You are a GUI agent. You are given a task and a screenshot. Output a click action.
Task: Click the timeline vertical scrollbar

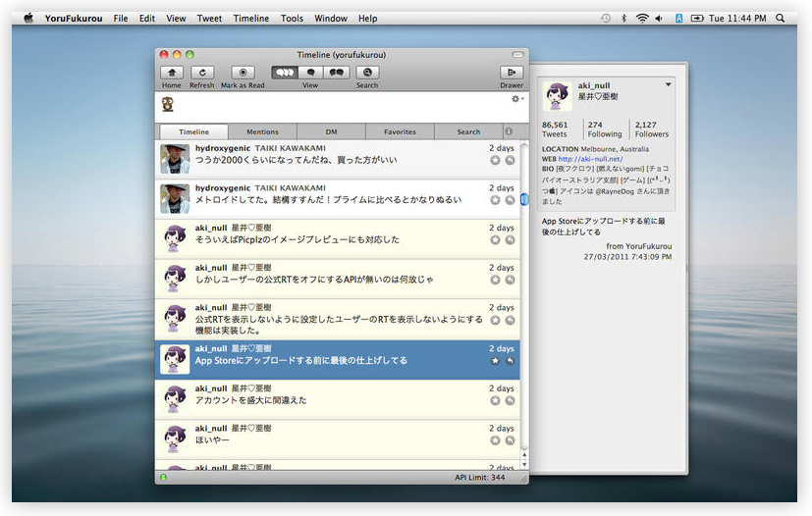click(524, 200)
